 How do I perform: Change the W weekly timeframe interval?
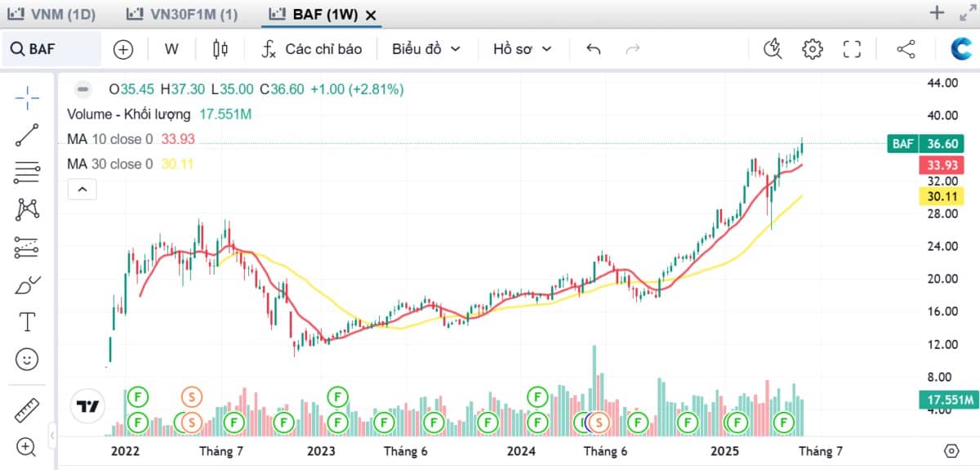(171, 49)
